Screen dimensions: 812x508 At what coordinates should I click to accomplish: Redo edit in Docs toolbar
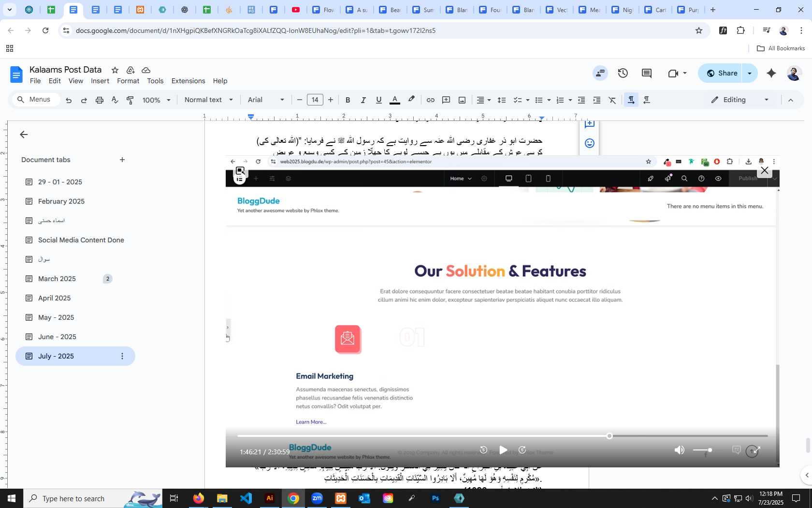[x=84, y=100]
